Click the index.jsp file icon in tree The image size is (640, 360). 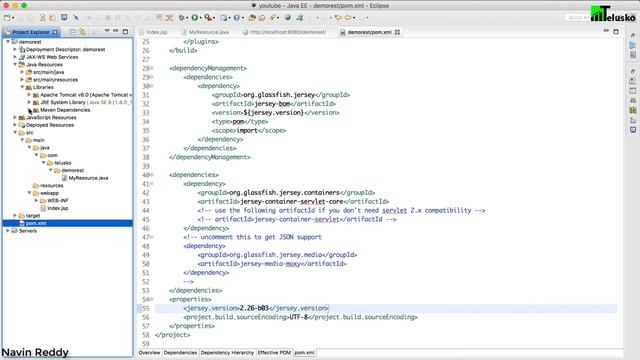point(43,208)
